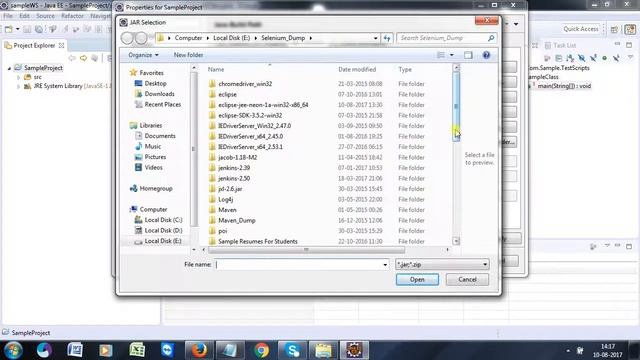This screenshot has height=360, width=640.
Task: Click the Cancel button
Action: pos(467,280)
